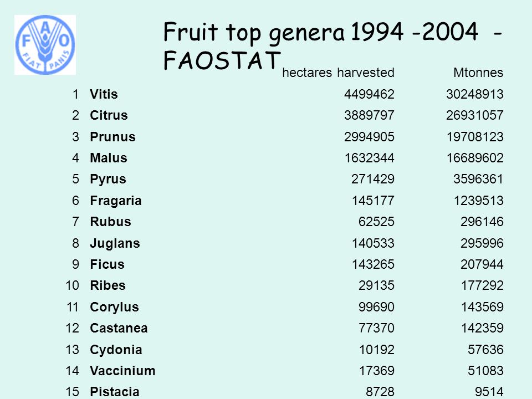Select the genus name Citrus
532x399 pixels.
[x=109, y=115]
